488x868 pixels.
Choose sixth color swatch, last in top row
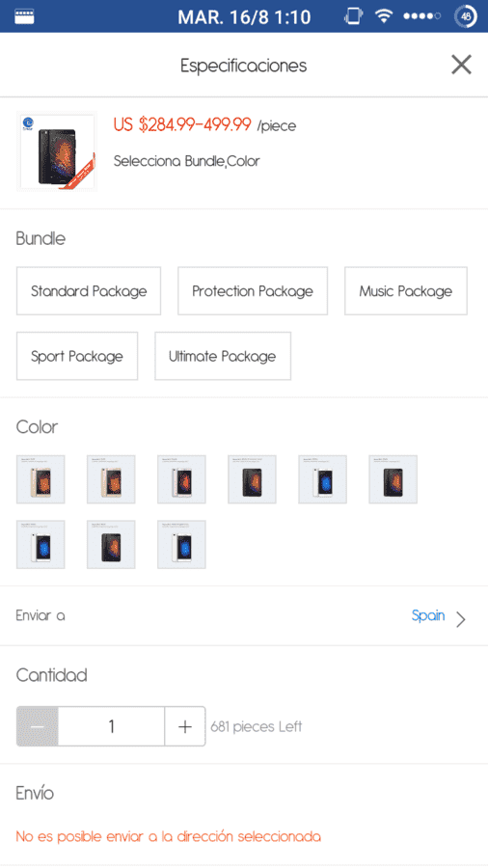(393, 479)
